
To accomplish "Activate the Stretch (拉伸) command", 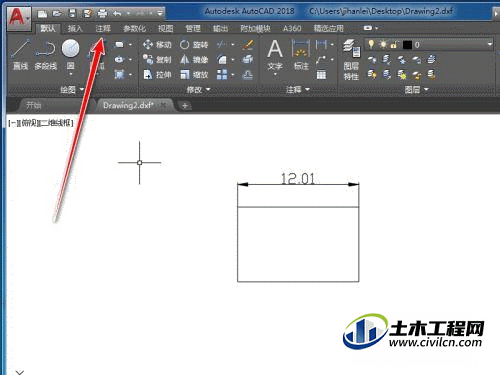I will tap(157, 74).
